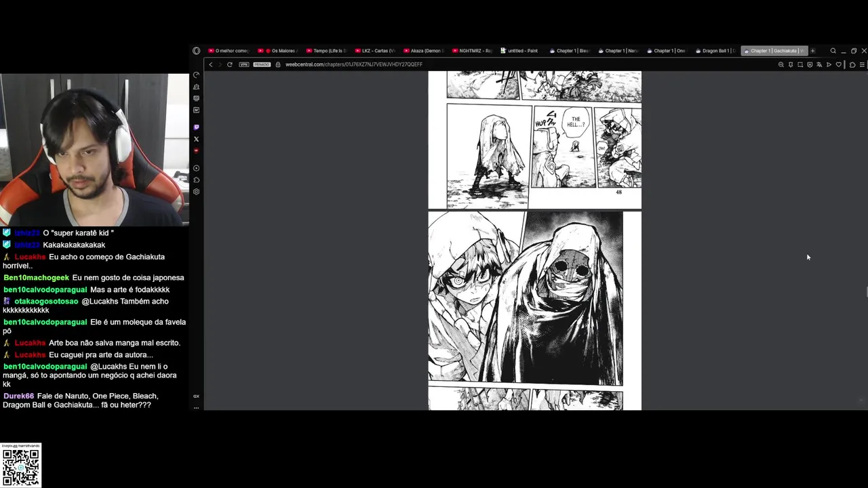This screenshot has width=868, height=488.
Task: Click the QR code image
Action: [20, 467]
